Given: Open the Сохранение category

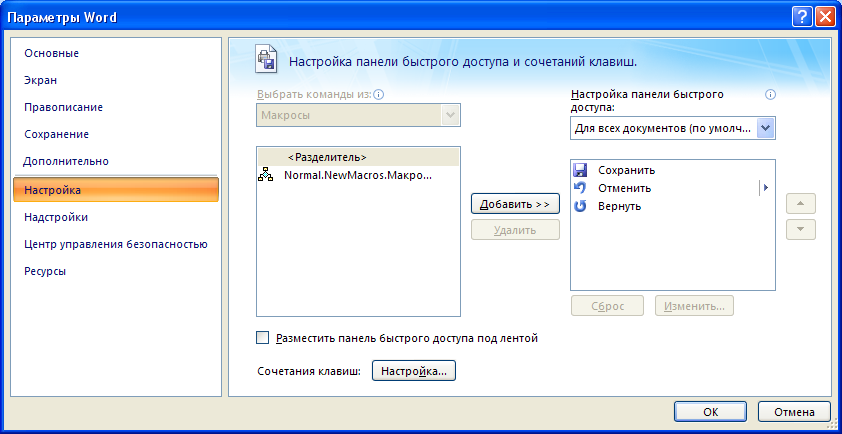Looking at the screenshot, I should [x=56, y=134].
